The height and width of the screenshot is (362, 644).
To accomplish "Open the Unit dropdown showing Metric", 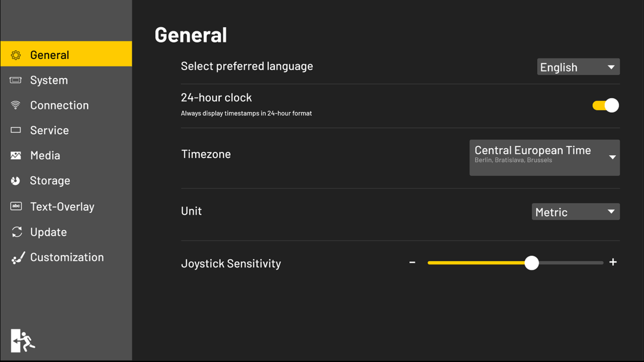I will [x=575, y=212].
